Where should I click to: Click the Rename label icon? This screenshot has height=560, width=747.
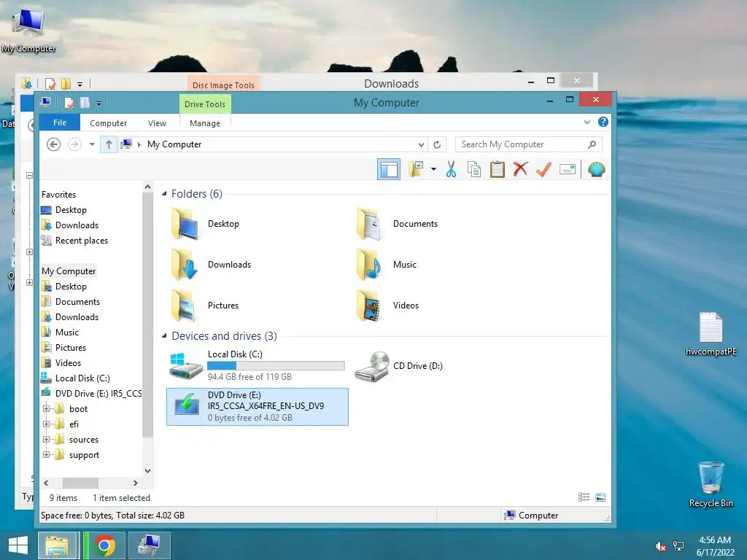click(x=568, y=169)
